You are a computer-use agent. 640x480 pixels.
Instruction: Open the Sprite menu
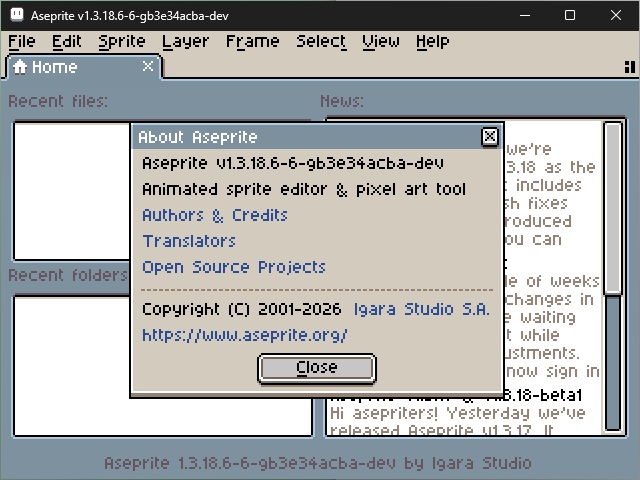(122, 42)
